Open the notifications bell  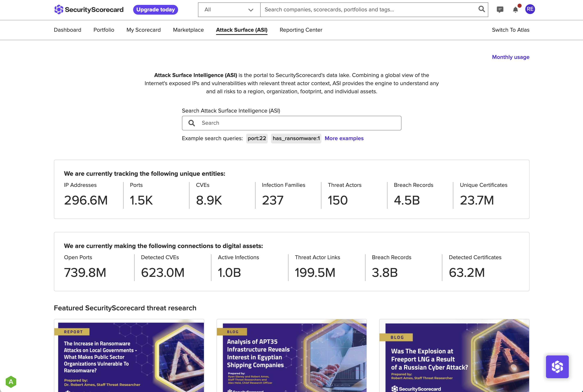pos(516,10)
